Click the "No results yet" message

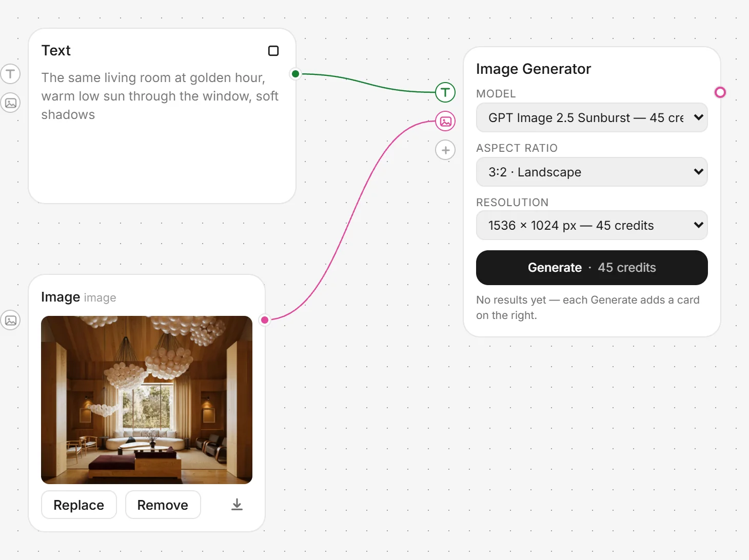pyautogui.click(x=588, y=308)
